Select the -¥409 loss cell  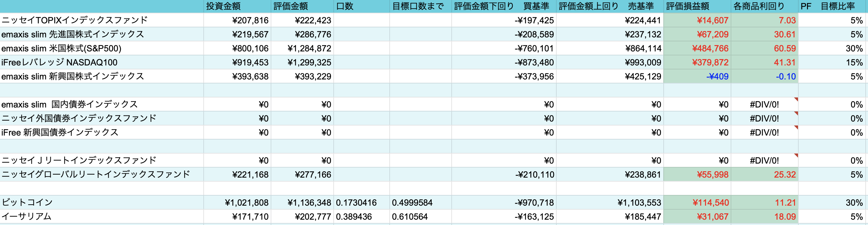(697, 76)
